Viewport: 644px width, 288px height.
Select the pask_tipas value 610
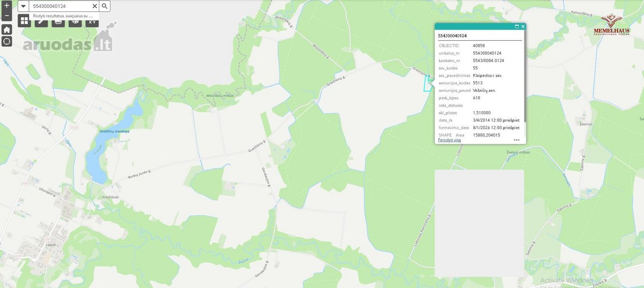click(x=477, y=98)
